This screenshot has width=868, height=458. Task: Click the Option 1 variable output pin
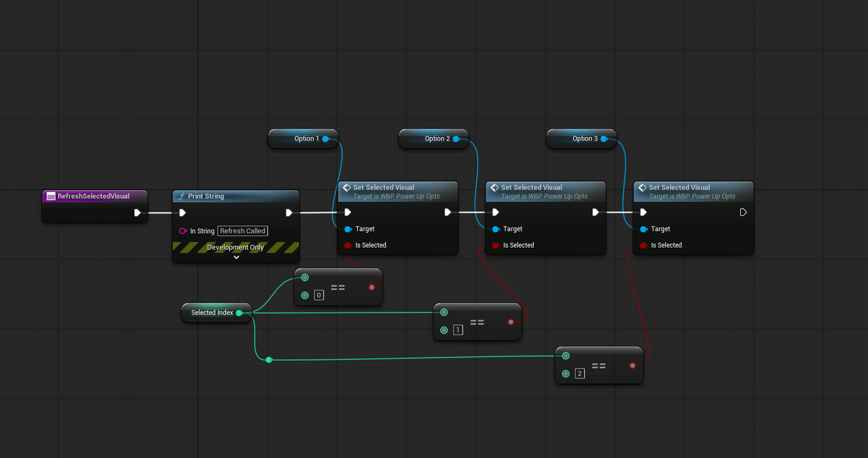[325, 139]
